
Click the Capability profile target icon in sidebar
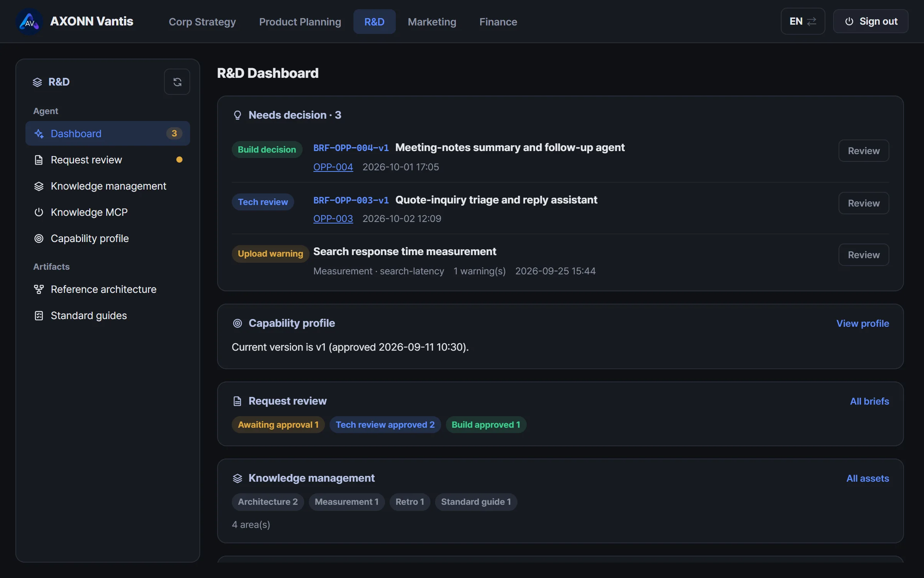[39, 239]
